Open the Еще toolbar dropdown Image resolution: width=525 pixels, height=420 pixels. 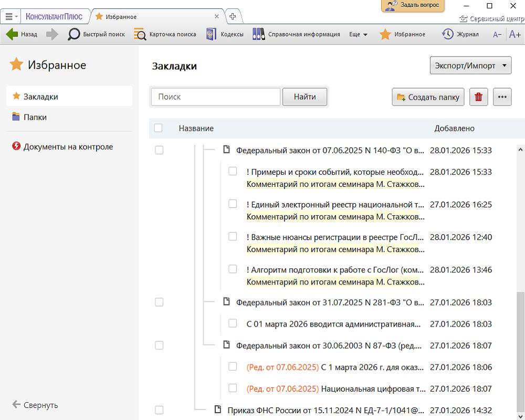pos(359,34)
